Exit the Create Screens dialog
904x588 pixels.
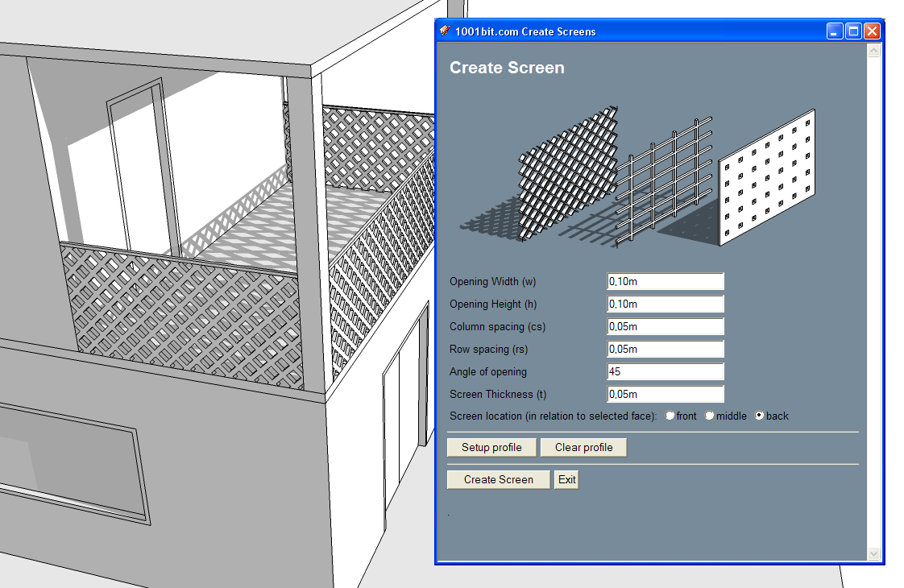[566, 479]
